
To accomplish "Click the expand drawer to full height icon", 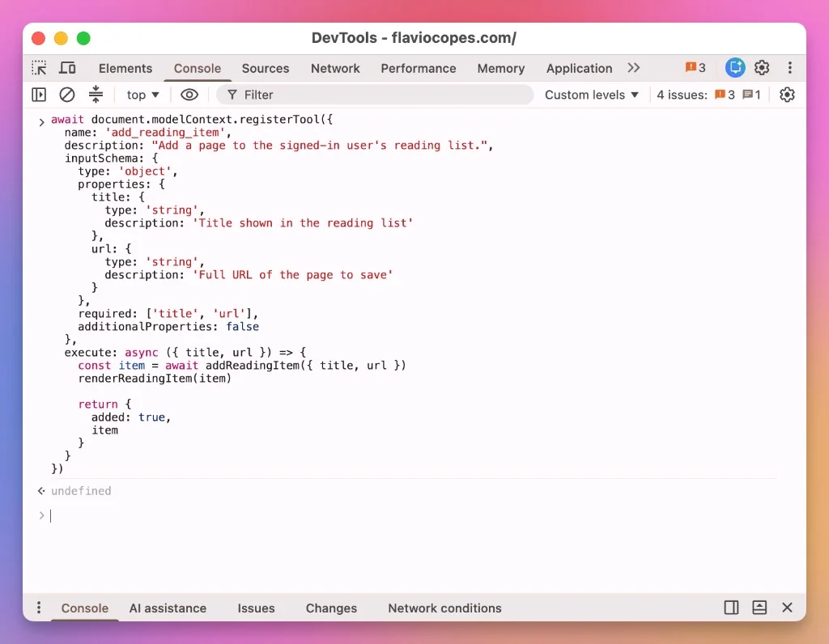I will click(x=759, y=608).
